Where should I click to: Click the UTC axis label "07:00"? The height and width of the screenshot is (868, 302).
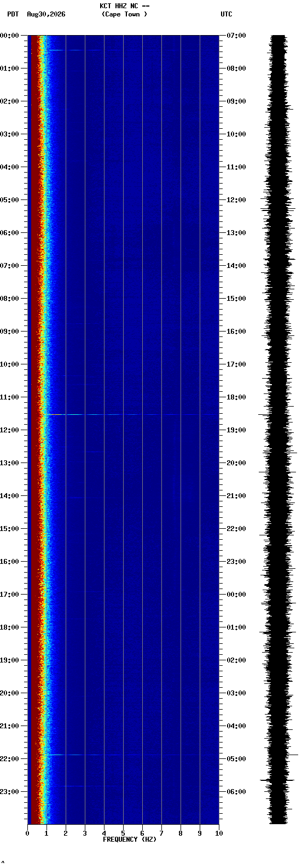pos(236,36)
